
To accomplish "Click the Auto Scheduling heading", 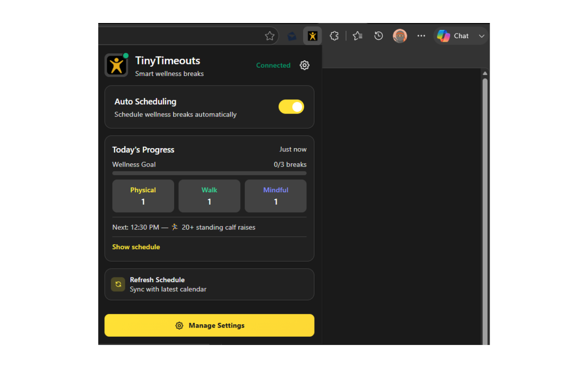I will coord(146,102).
